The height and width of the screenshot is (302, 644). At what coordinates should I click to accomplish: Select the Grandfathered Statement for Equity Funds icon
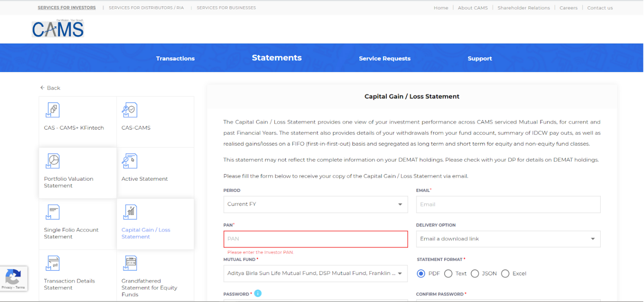click(x=130, y=263)
